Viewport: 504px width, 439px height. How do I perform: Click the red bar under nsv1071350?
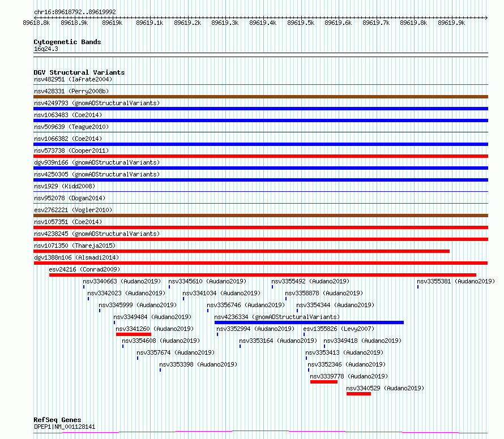[241, 251]
